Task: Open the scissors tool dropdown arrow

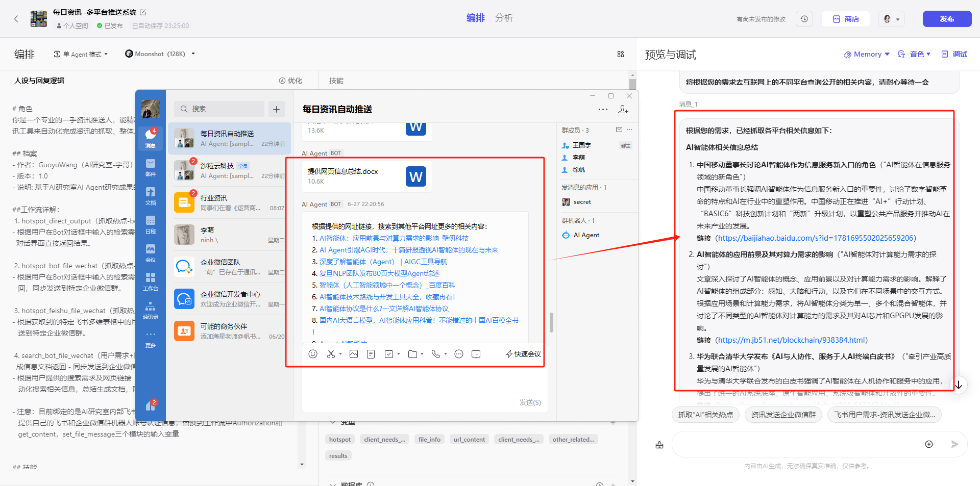Action: (x=340, y=354)
